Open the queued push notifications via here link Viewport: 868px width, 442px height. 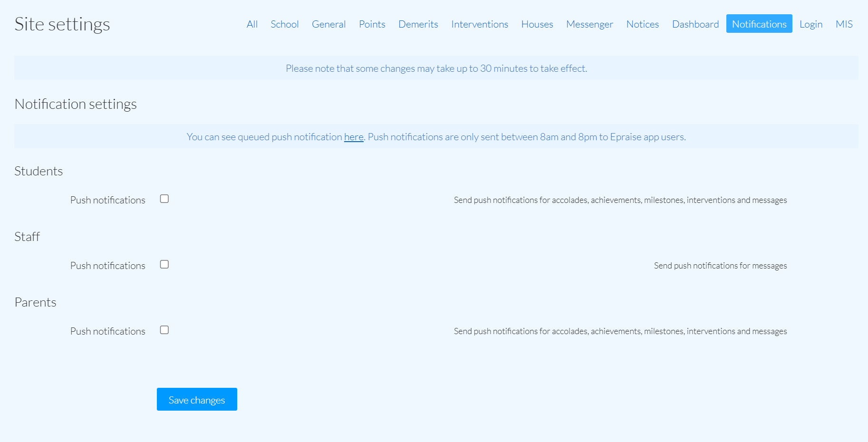coord(354,137)
